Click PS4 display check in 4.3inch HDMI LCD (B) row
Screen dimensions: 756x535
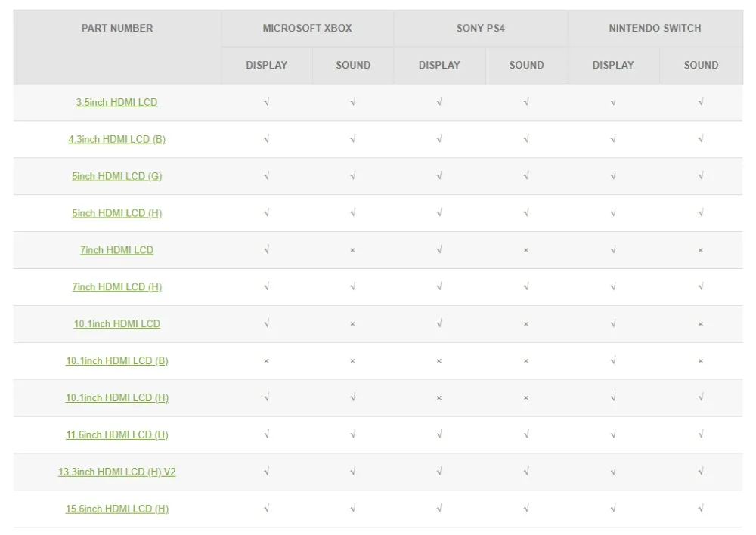[439, 139]
